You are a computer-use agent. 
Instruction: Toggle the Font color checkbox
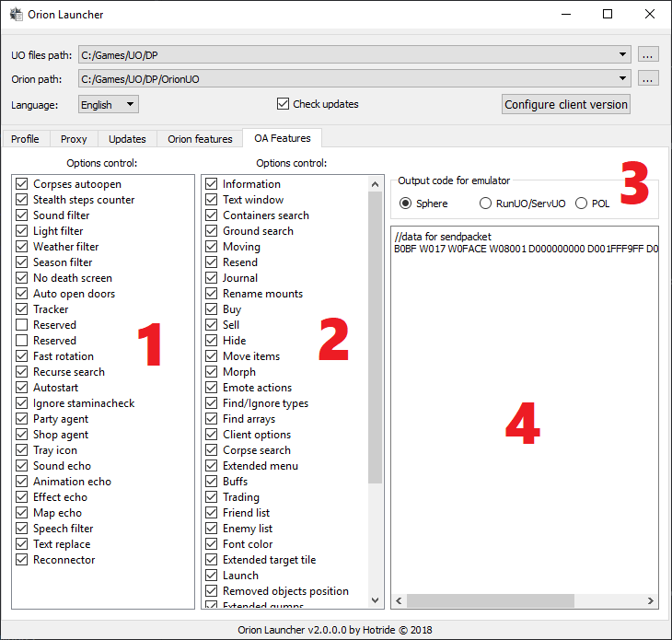tap(212, 543)
